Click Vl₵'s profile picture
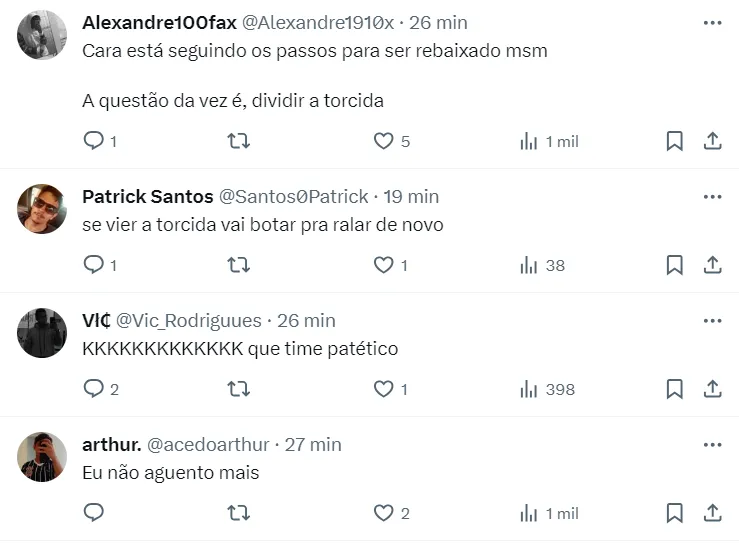This screenshot has width=739, height=544. pyautogui.click(x=42, y=333)
